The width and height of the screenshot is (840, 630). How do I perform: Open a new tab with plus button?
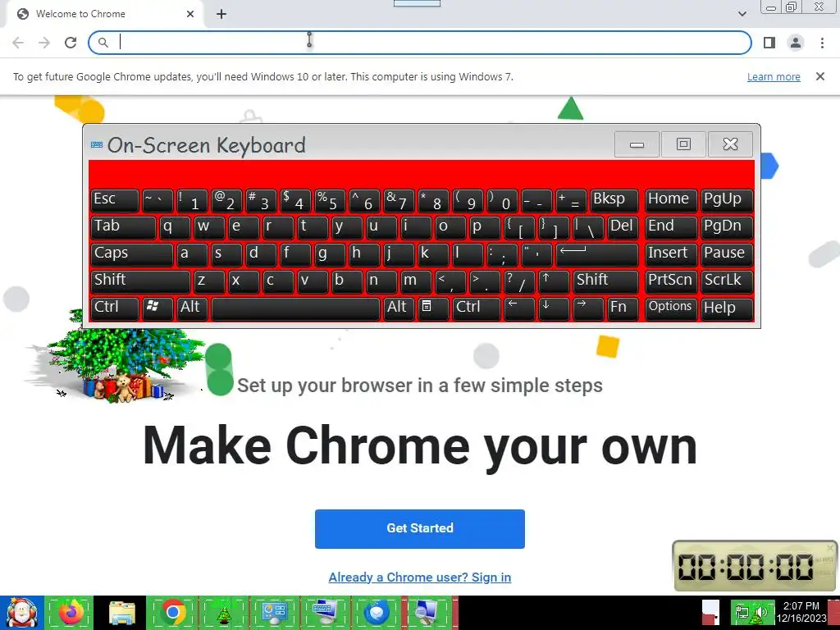click(x=221, y=15)
